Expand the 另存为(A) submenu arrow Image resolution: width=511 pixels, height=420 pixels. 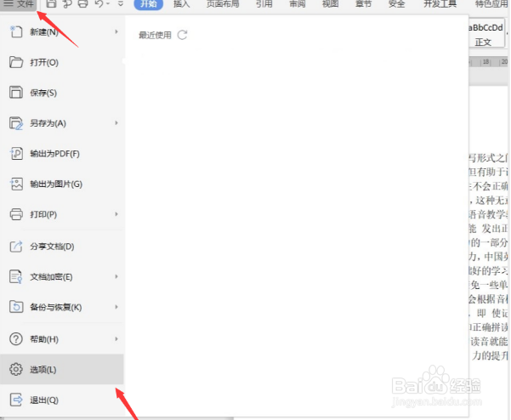(116, 122)
